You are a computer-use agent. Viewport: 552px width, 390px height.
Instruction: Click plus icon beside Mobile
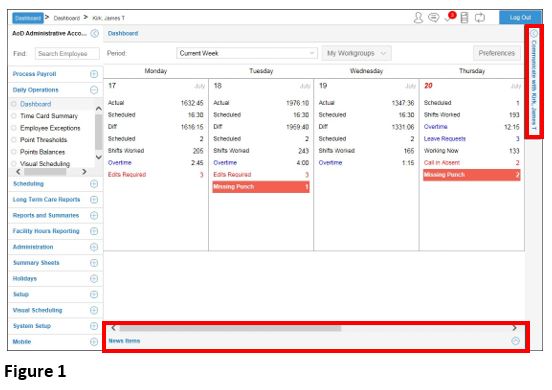pyautogui.click(x=94, y=342)
